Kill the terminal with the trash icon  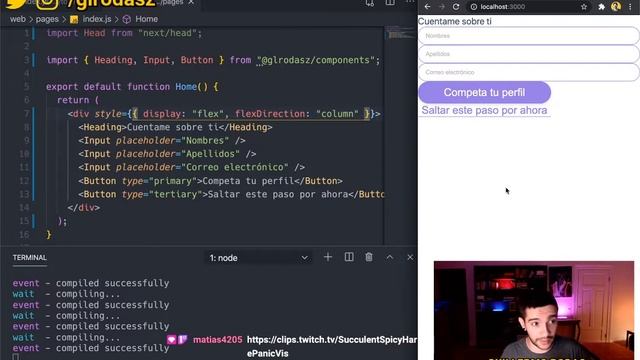point(369,257)
